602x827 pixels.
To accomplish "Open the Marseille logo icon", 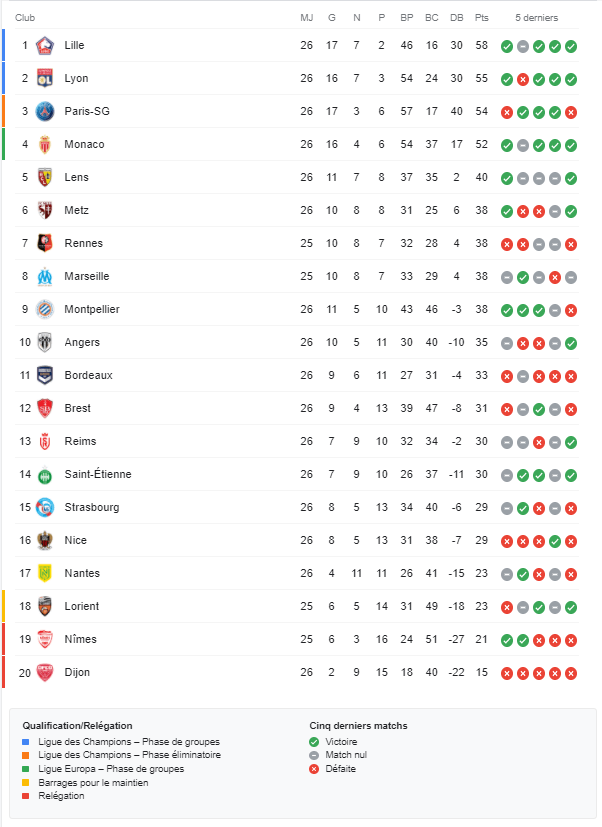I will pyautogui.click(x=45, y=276).
